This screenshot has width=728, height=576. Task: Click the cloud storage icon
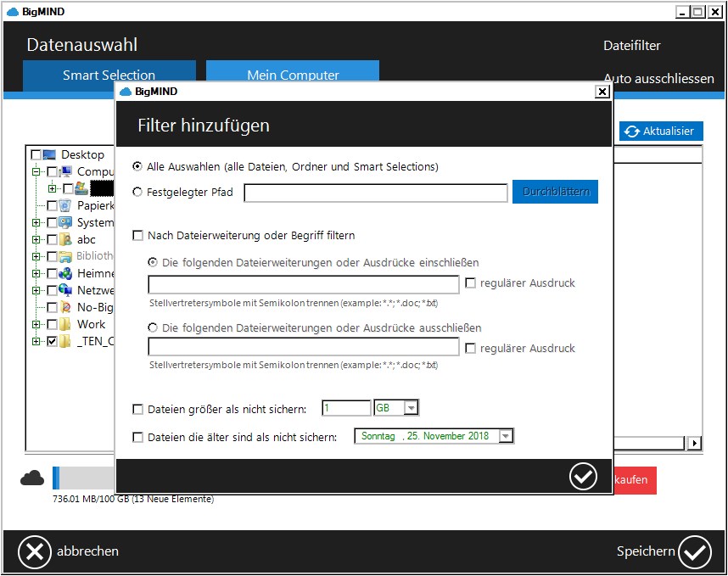(32, 478)
